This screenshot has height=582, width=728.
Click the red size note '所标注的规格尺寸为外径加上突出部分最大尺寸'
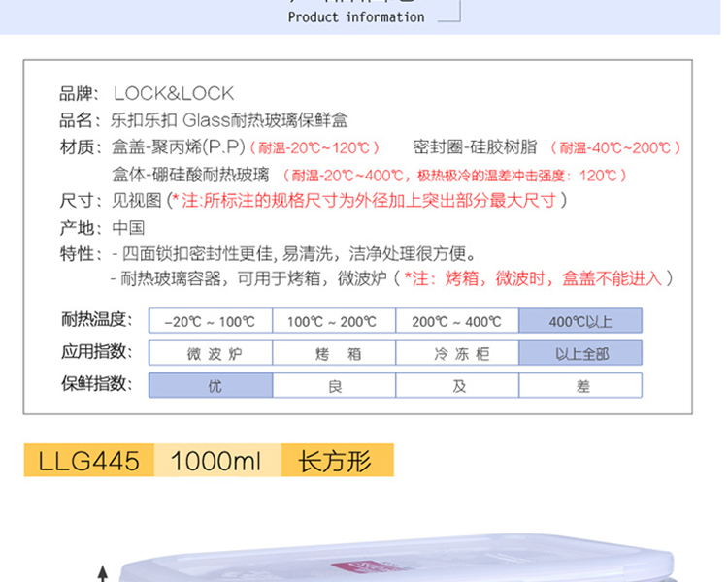click(x=381, y=201)
